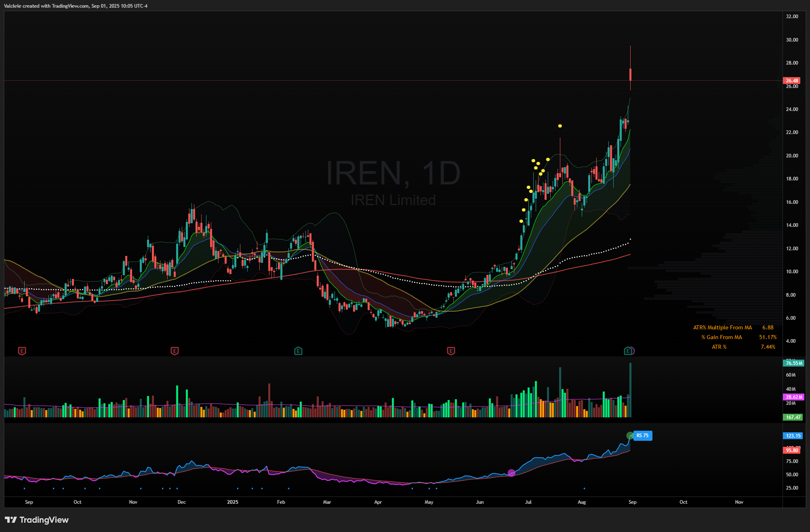Viewport: 810px width, 532px height.
Task: Click the blue RS 75 label
Action: [x=642, y=436]
